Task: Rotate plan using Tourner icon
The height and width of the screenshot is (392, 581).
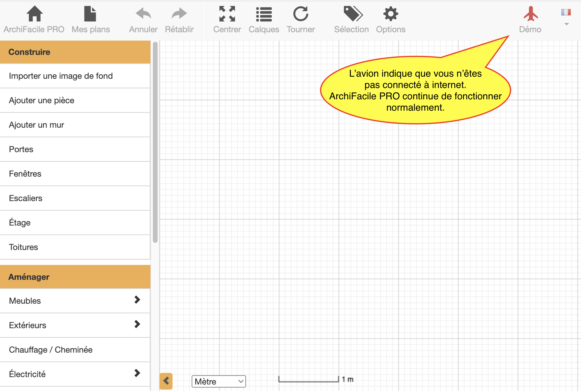Action: [301, 14]
